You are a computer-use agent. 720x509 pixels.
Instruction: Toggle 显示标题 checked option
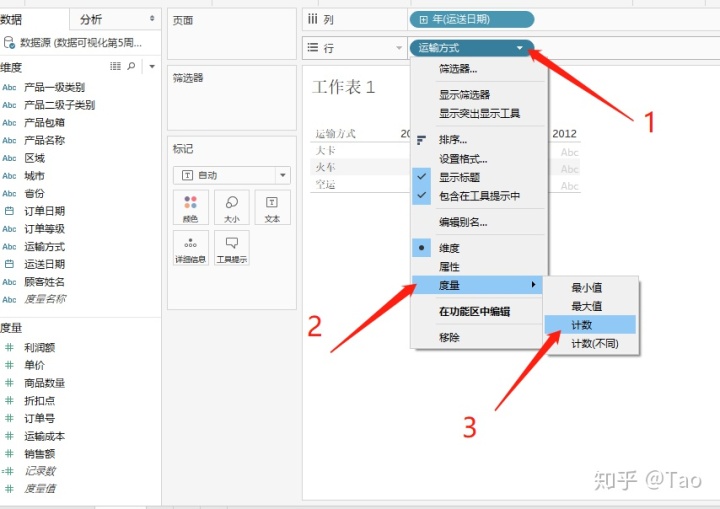478,177
